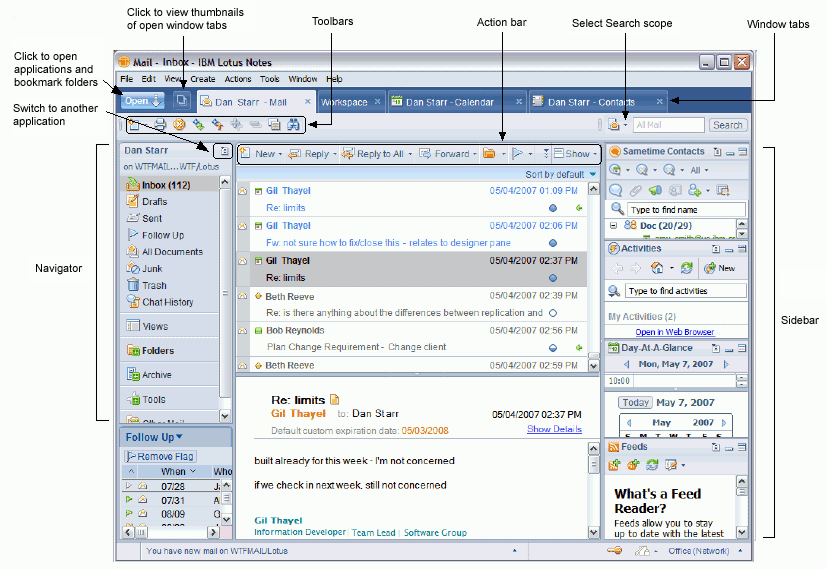Click the Remove Flag button
Screen dimensions: 826x569
click(x=160, y=456)
